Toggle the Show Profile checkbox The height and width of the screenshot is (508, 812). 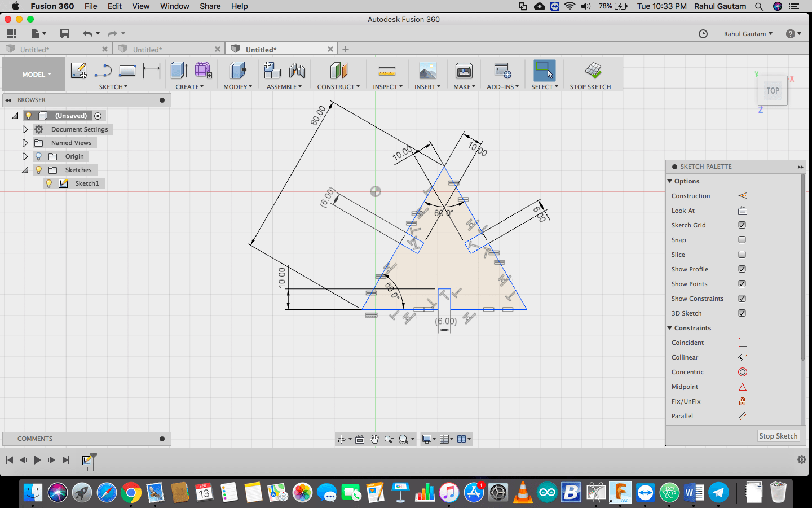[742, 269]
